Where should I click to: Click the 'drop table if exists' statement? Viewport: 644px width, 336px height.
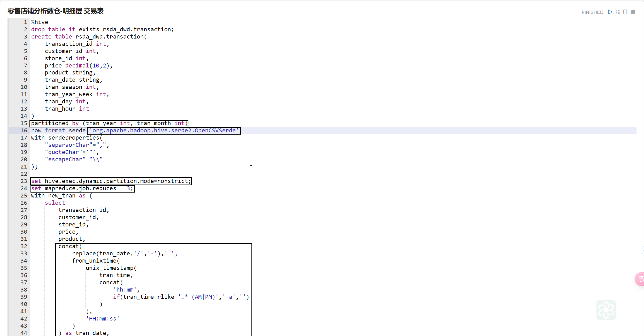pos(102,29)
